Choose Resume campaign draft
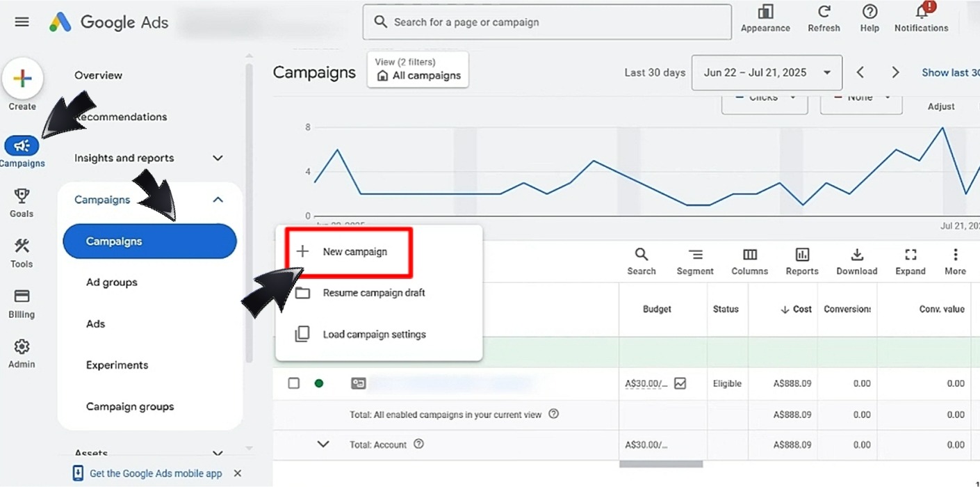The height and width of the screenshot is (487, 980). (x=373, y=293)
